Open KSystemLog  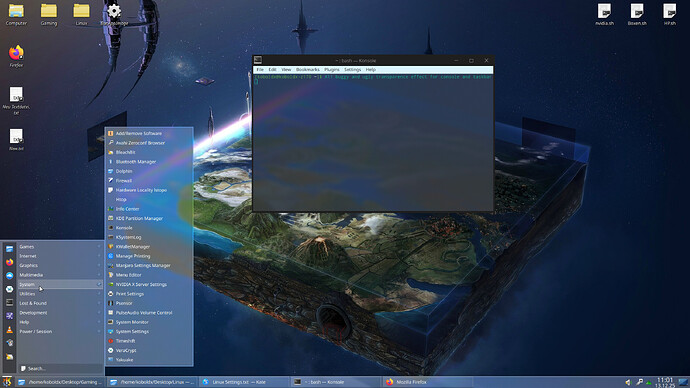pos(149,238)
